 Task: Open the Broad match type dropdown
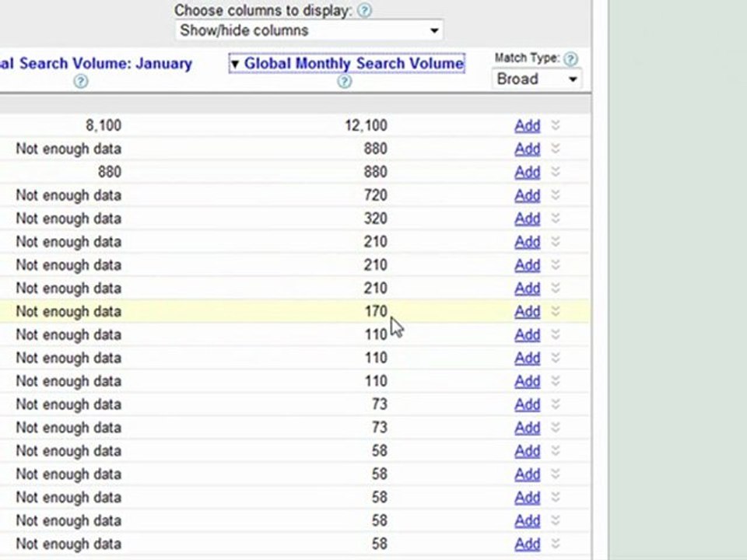click(x=536, y=79)
